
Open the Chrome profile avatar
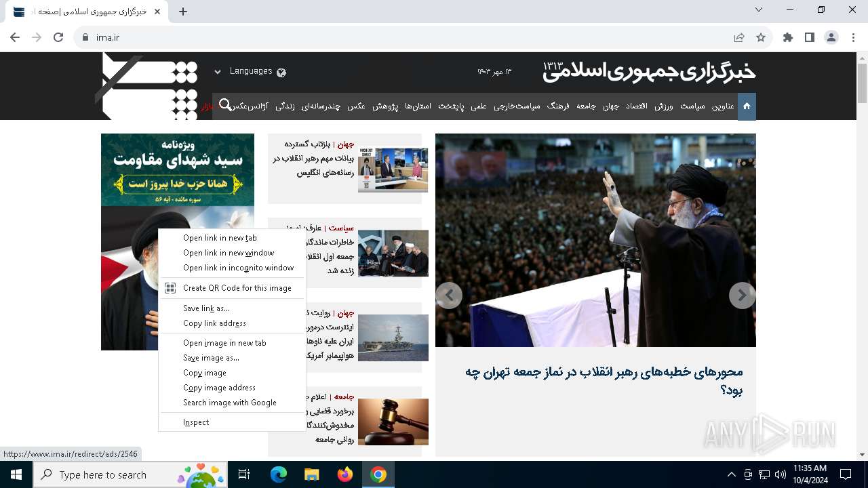[831, 37]
